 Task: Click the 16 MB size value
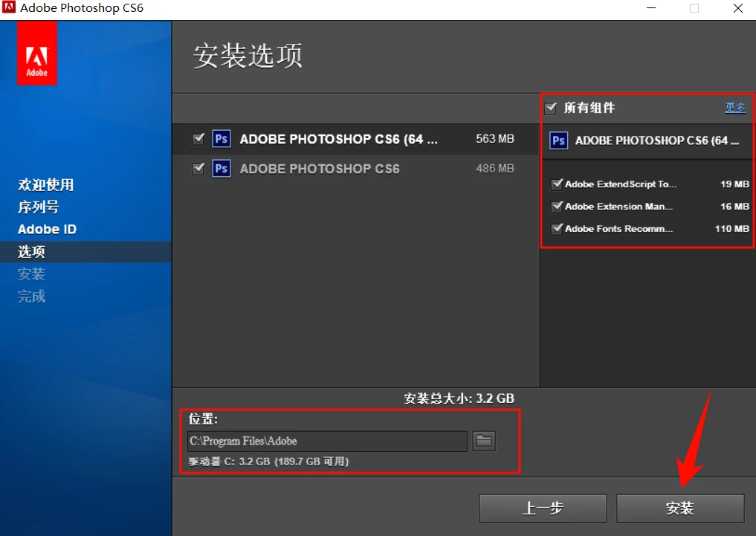[734, 207]
